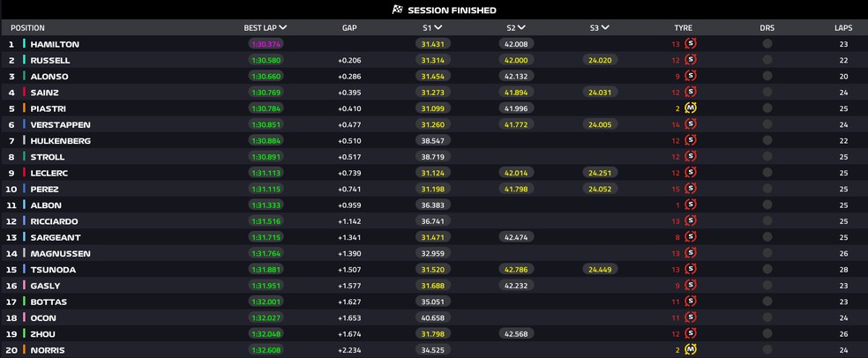Click the LAPS column header
This screenshot has height=358, width=868.
coord(843,27)
